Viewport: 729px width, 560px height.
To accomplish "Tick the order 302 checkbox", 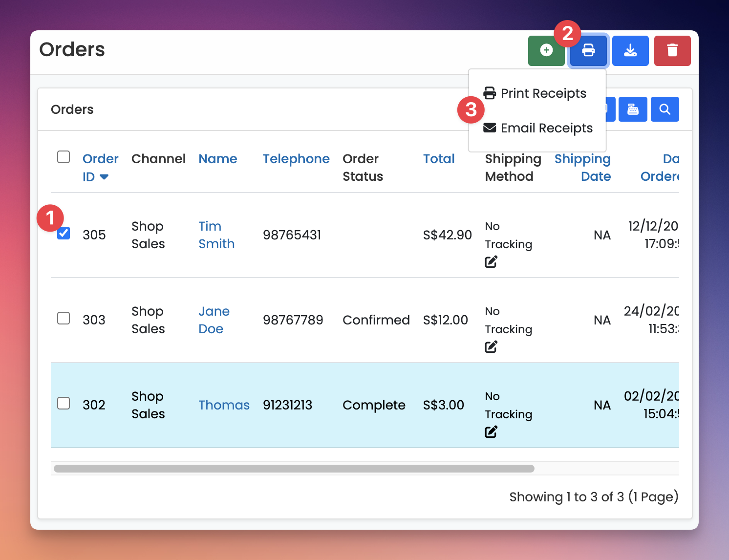I will click(x=64, y=403).
